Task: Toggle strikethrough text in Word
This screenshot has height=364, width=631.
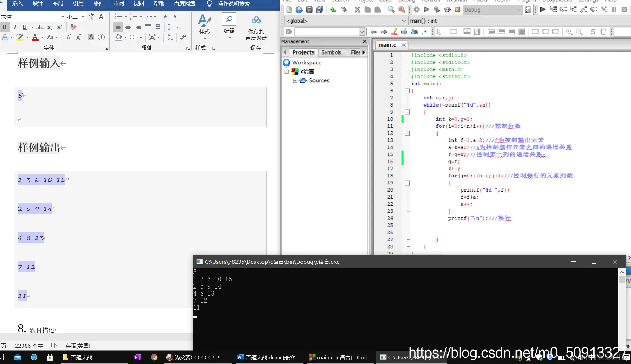Action: click(40, 27)
